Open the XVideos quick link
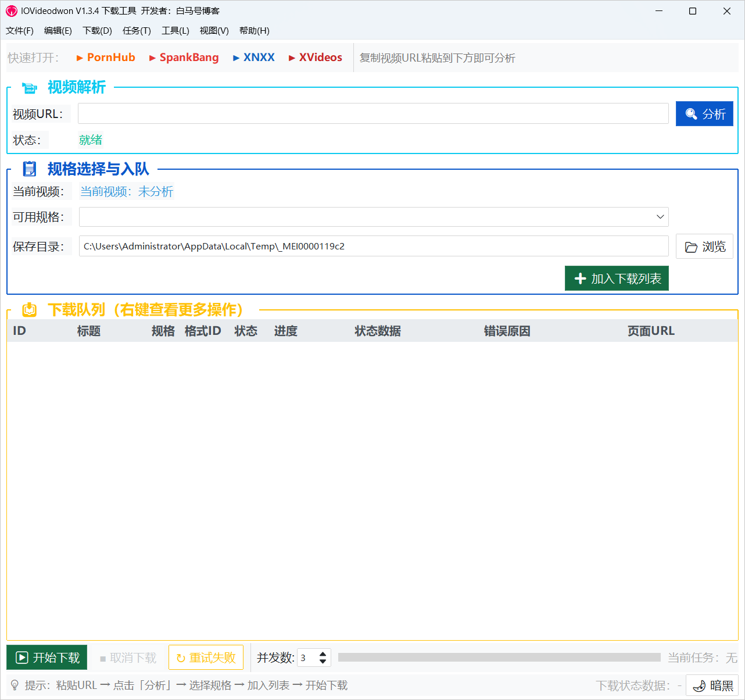 pyautogui.click(x=315, y=58)
